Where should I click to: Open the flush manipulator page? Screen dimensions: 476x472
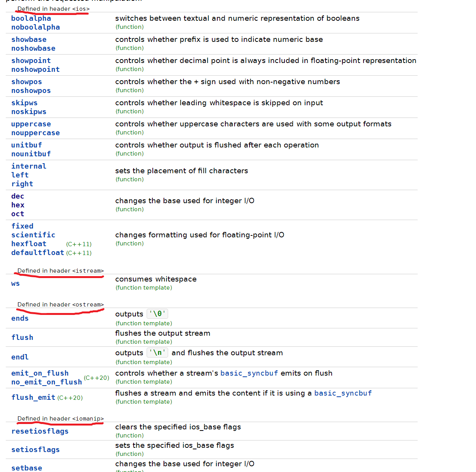click(x=22, y=338)
